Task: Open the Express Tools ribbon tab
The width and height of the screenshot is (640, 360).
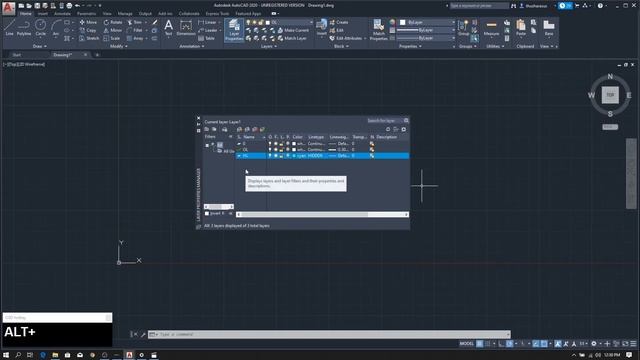Action: 217,13
